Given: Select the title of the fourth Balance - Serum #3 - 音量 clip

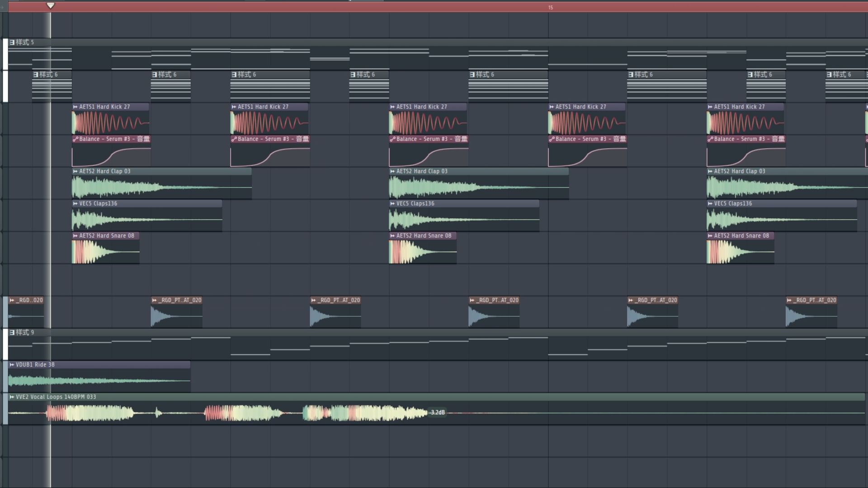Looking at the screenshot, I should [591, 139].
